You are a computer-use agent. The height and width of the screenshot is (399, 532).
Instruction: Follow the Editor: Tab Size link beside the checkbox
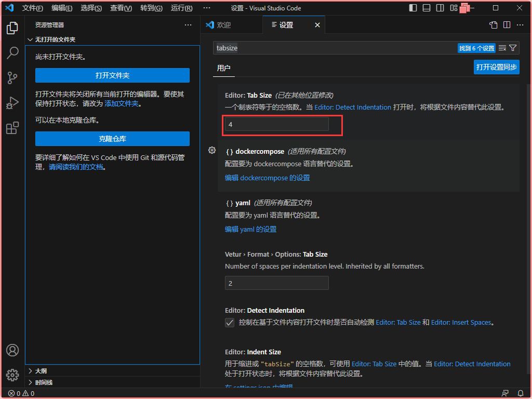tap(398, 322)
